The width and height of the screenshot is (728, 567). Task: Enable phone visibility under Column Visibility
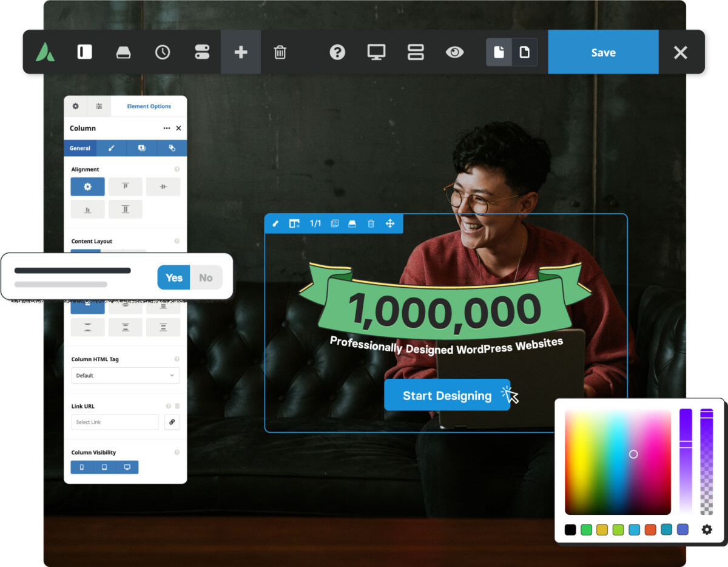[x=82, y=467]
